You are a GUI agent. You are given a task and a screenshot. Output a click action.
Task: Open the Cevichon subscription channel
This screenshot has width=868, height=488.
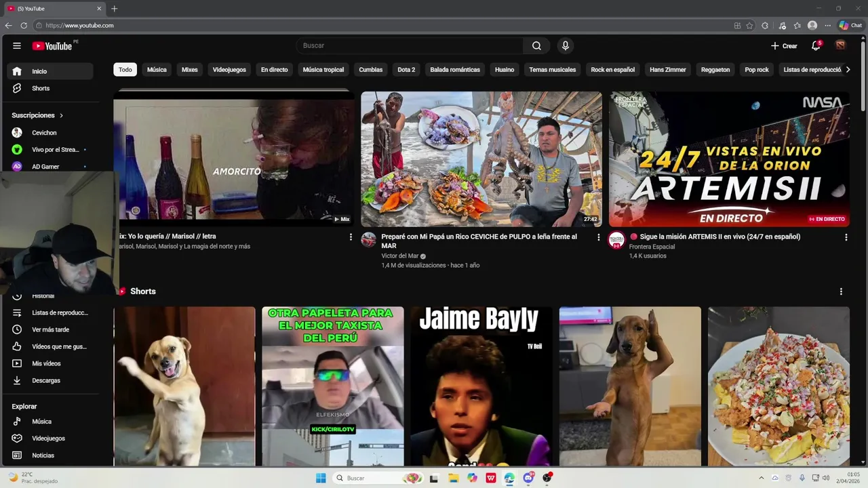51,133
